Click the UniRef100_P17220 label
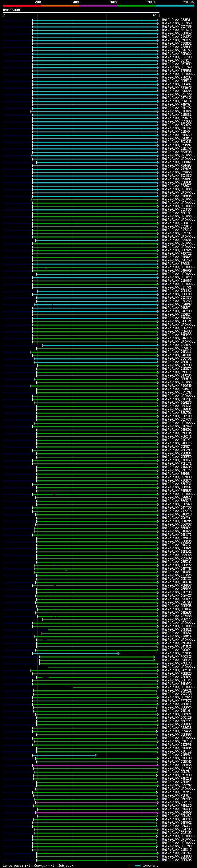Image resolution: width=197 pixels, height=868 pixels. 177,230
